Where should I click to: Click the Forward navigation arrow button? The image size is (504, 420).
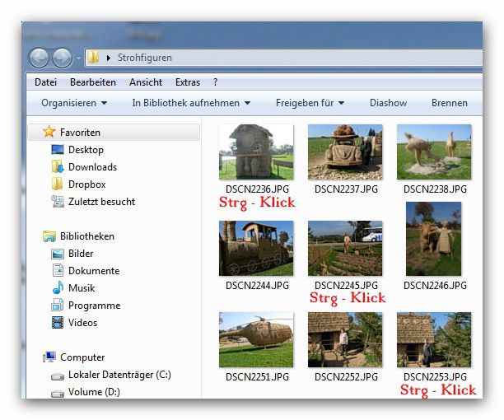click(x=62, y=58)
